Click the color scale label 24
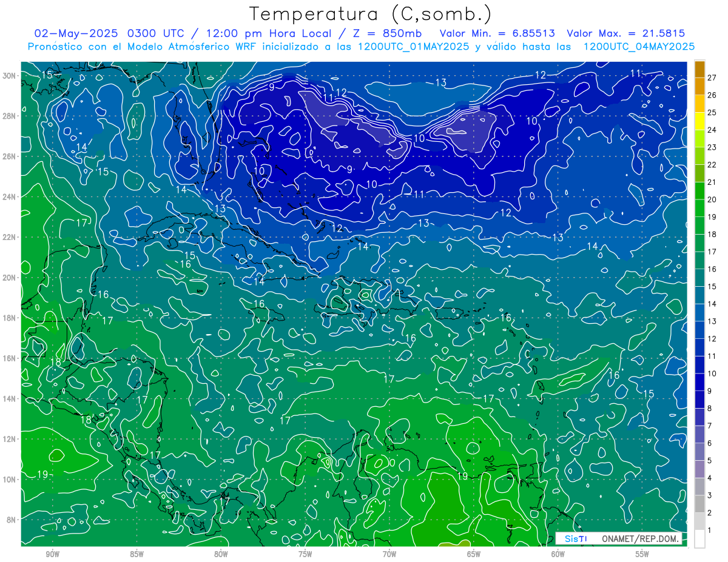 pos(712,130)
